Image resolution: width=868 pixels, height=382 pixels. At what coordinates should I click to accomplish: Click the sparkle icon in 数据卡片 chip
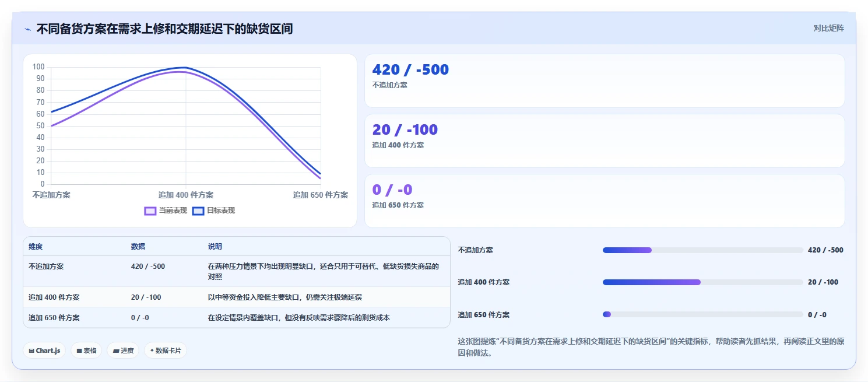(x=152, y=351)
